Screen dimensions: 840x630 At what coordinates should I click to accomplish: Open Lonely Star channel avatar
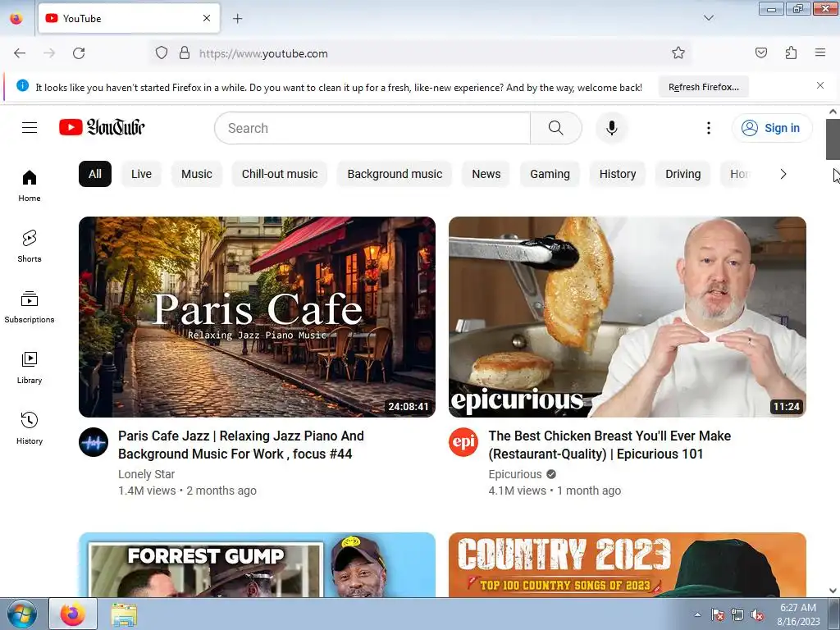click(x=94, y=442)
